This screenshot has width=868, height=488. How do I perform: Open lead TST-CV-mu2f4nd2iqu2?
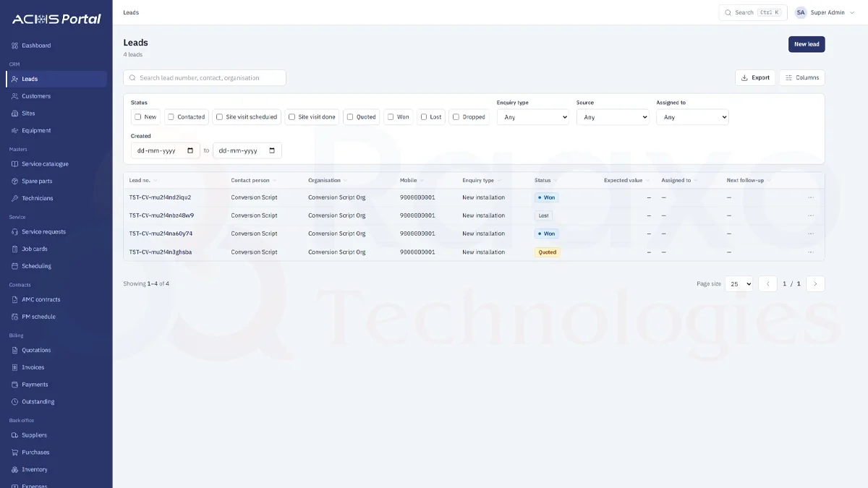click(160, 197)
